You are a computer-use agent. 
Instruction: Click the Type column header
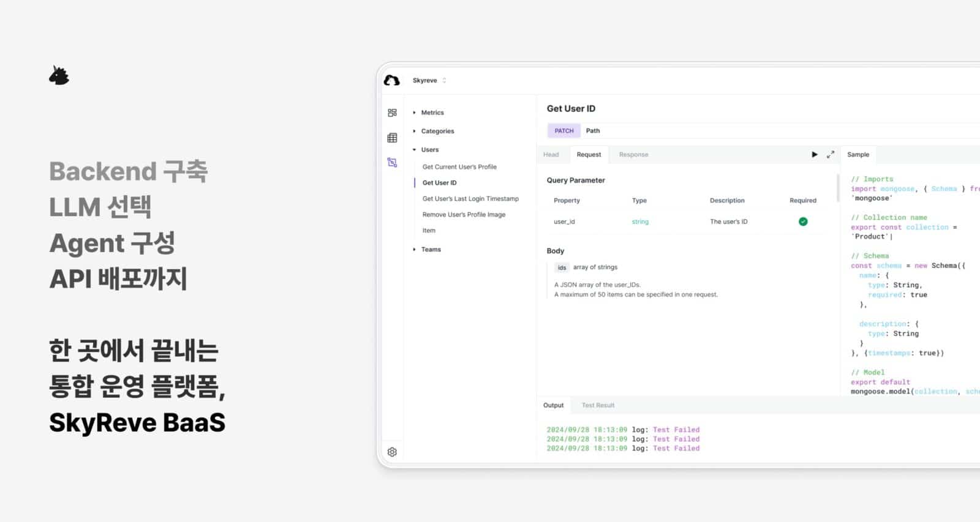click(x=639, y=200)
